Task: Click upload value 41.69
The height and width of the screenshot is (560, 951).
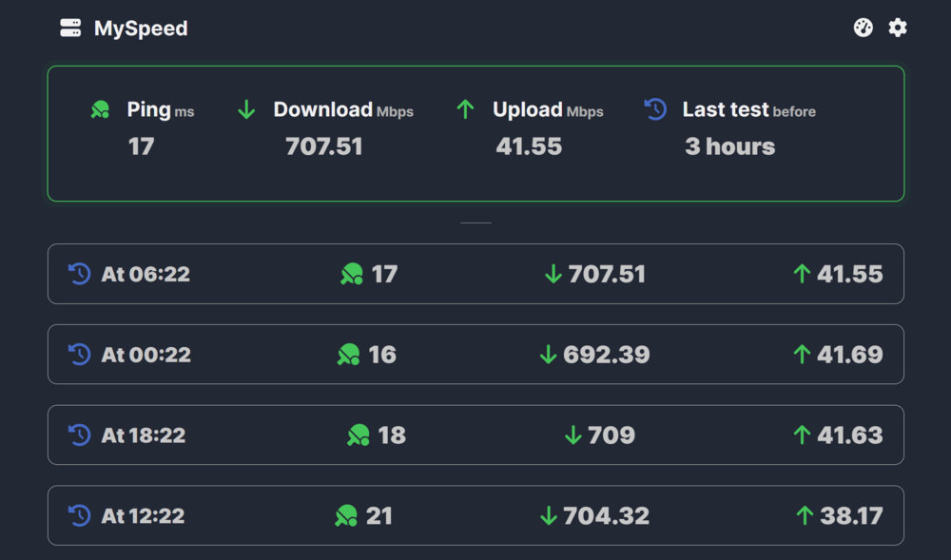Action: pos(849,355)
